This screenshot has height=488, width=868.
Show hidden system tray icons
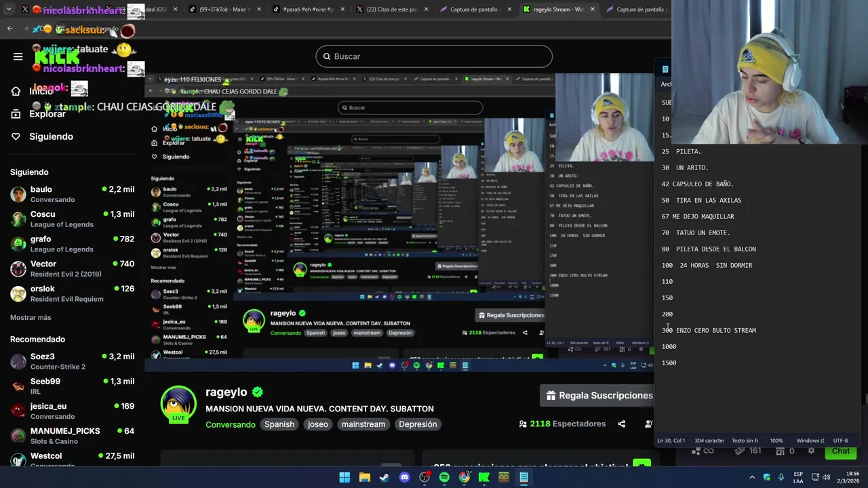pos(752,477)
